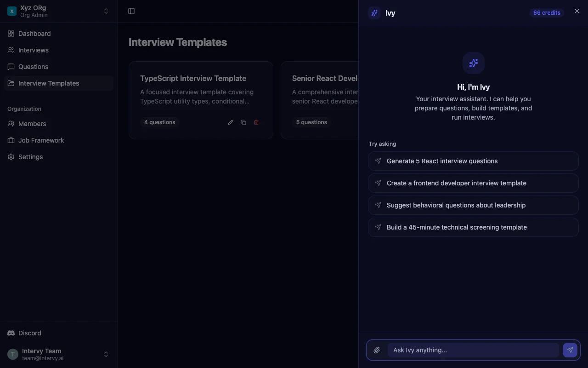Choose the 45-minute technical screening template suggestion
588x368 pixels.
(473, 227)
